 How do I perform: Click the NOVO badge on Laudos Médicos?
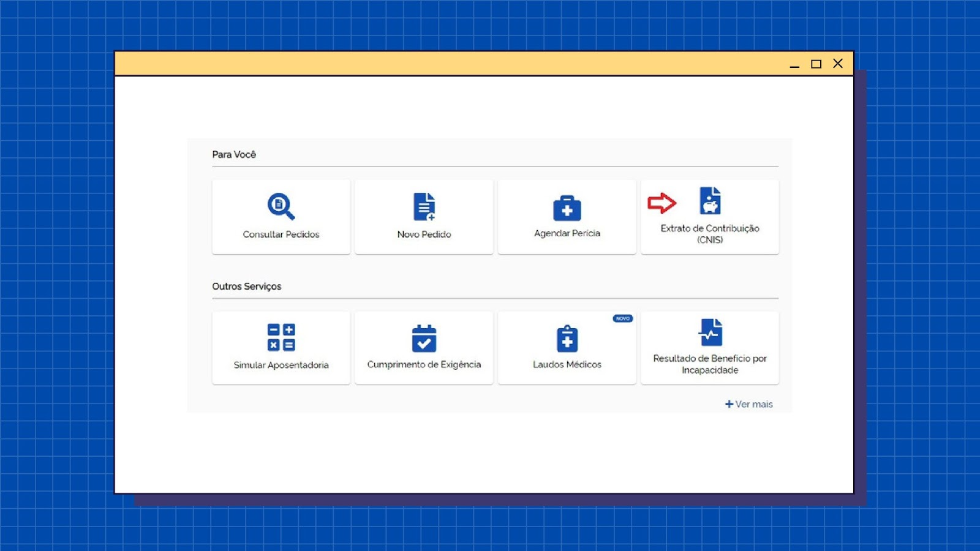(622, 318)
